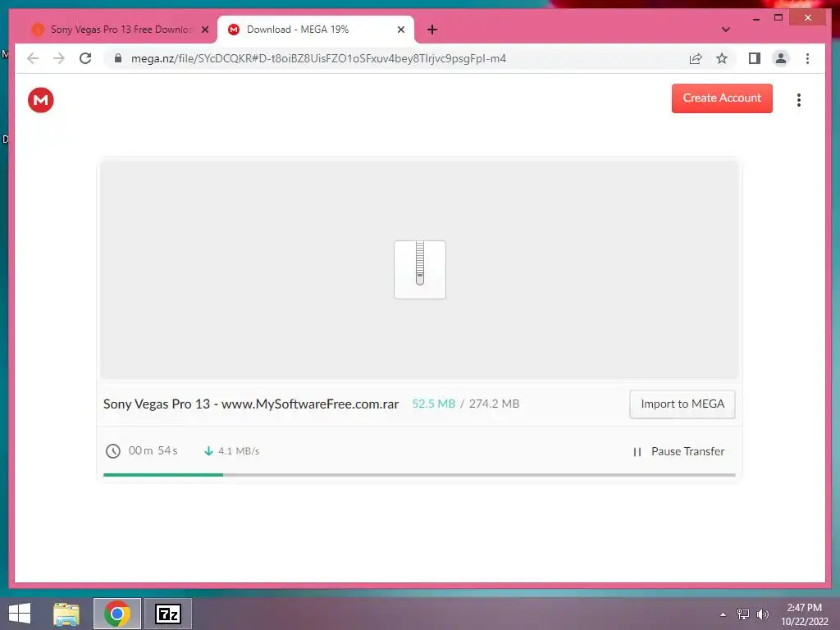Click the lock site info icon
840x630 pixels.
[x=118, y=58]
